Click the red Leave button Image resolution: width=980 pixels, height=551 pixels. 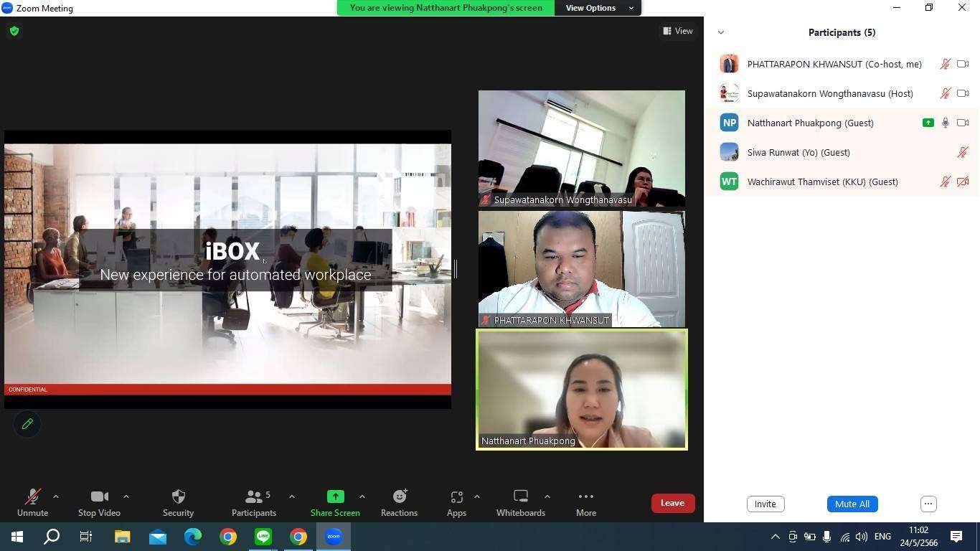(672, 503)
